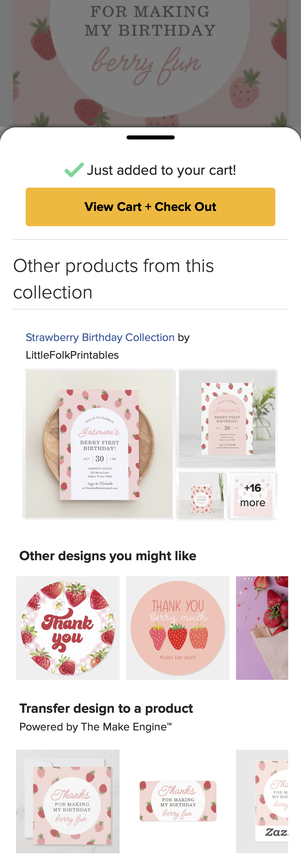Tap the dimmed berry fun product image

point(150,61)
